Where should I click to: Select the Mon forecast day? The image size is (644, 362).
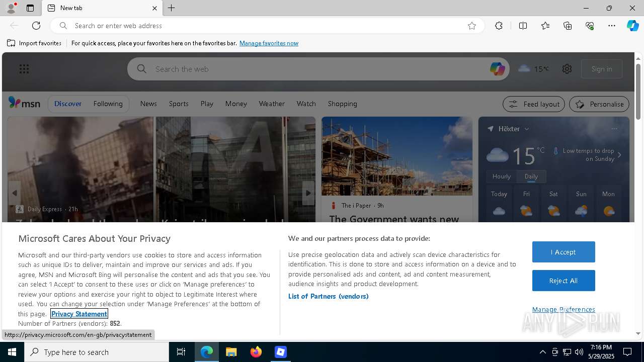pos(608,204)
